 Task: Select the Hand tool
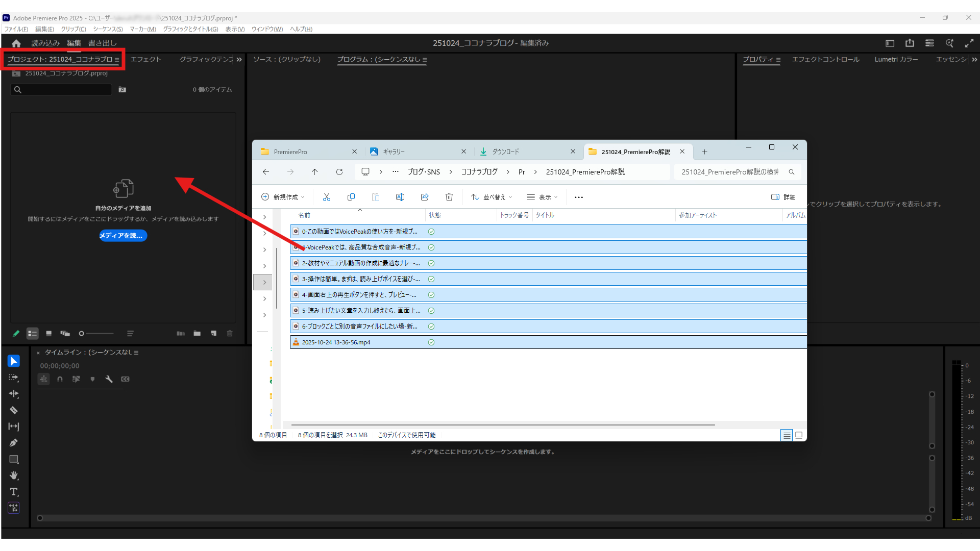[x=14, y=475]
